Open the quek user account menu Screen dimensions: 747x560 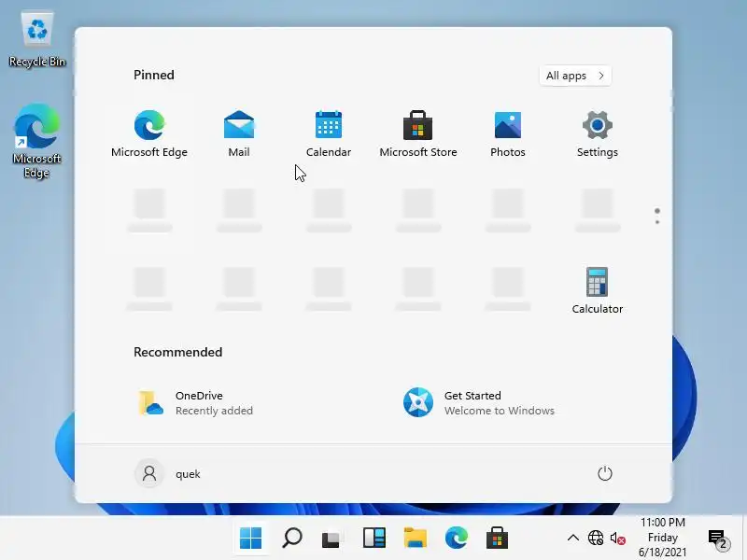point(168,474)
